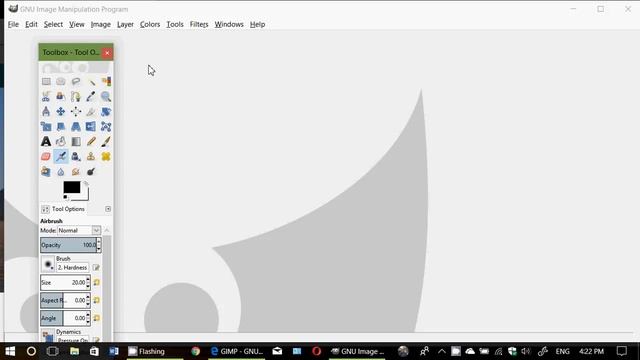
Task: Select the Dodge/Burn tool
Action: 91,171
